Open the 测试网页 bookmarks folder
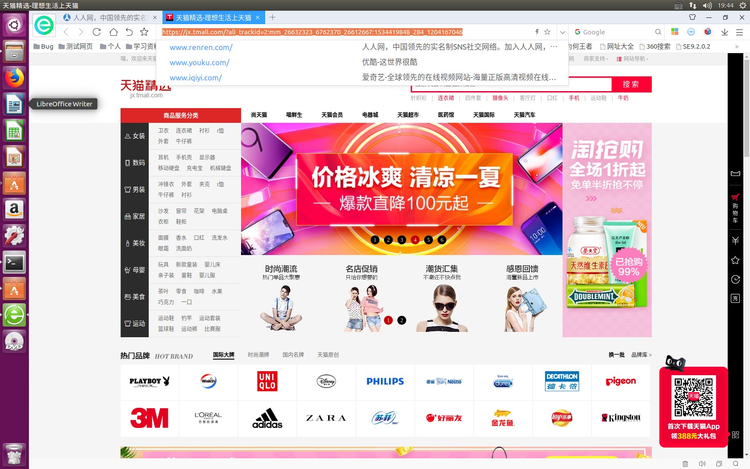 76,46
